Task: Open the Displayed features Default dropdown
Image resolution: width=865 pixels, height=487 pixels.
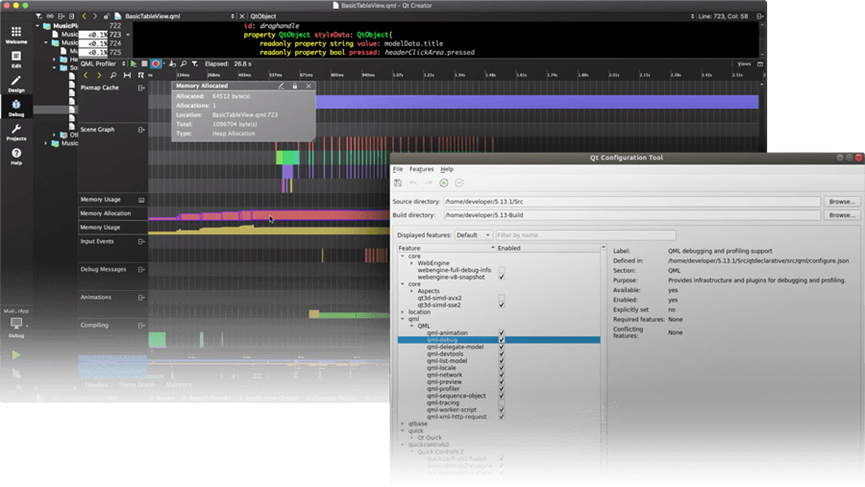Action: pyautogui.click(x=473, y=235)
